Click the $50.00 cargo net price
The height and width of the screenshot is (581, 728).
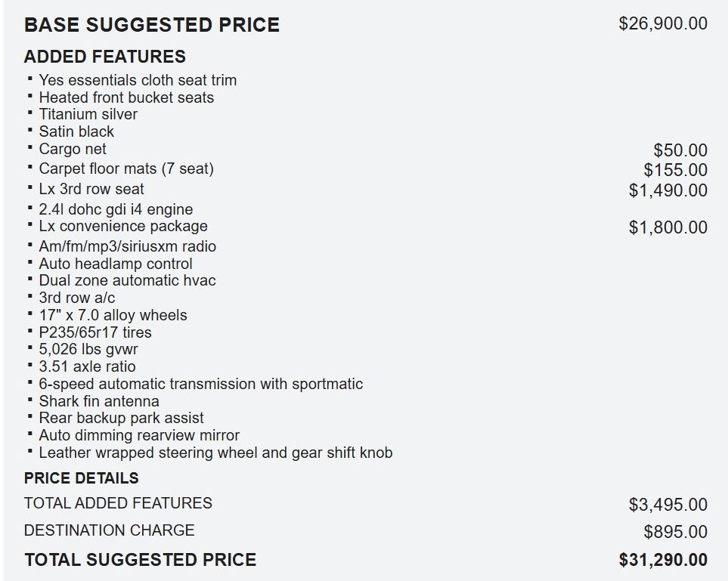click(x=680, y=151)
